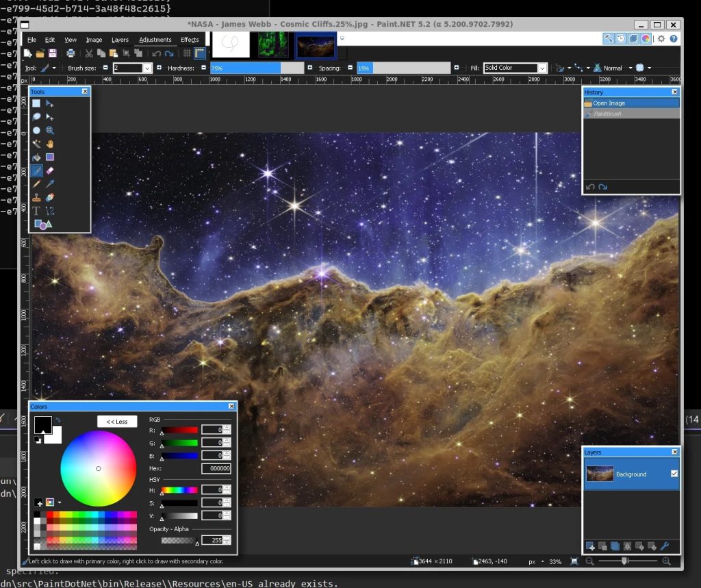Select Open Image history entry

click(631, 103)
